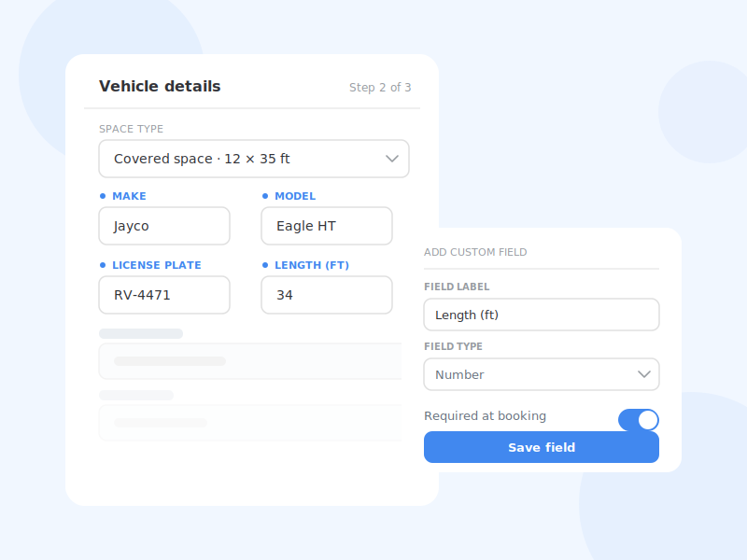This screenshot has height=560, width=747.
Task: Click the Model field with Eagle HT
Action: point(327,226)
